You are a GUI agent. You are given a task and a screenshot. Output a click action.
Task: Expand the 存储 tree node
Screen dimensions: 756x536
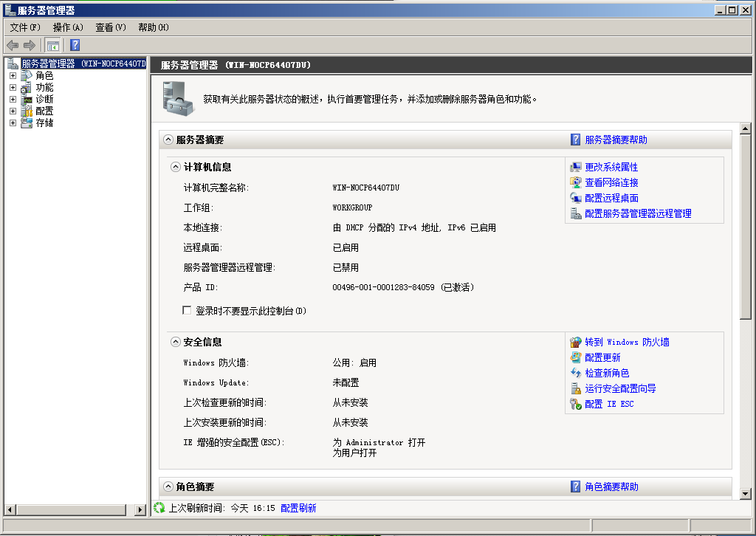13,123
